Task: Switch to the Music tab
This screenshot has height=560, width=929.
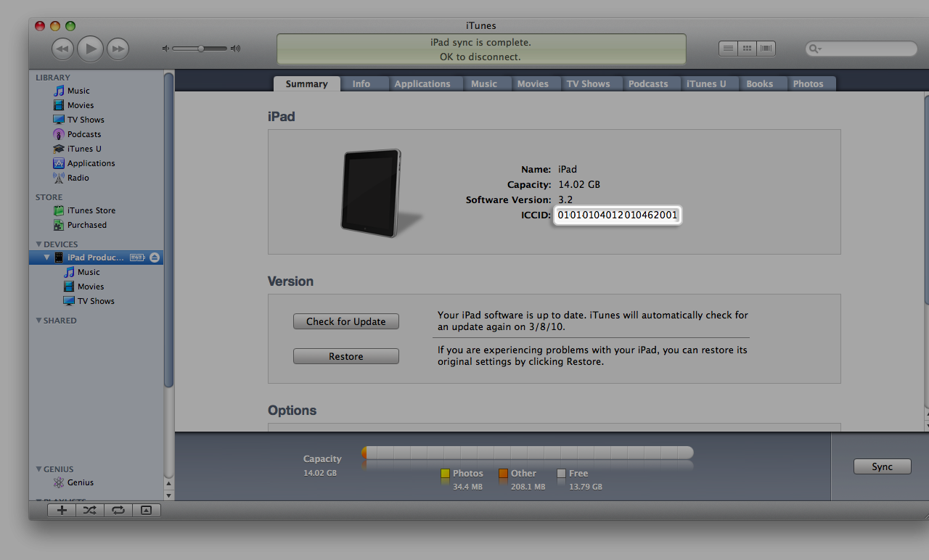Action: pos(484,83)
